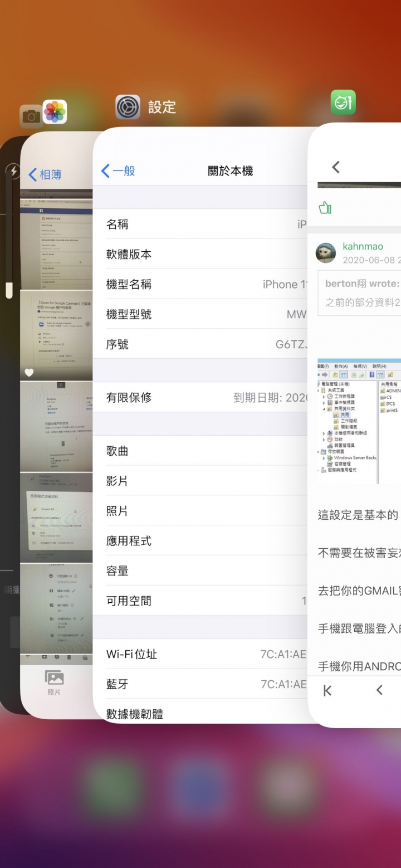Open the Photos app icon in app switcher
Viewport: 401px width, 868px height.
(55, 111)
